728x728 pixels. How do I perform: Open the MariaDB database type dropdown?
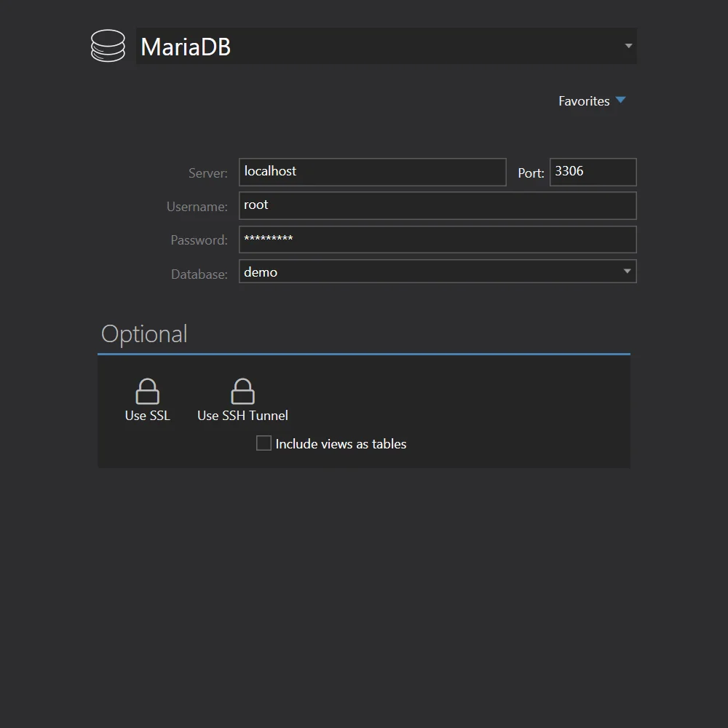pos(628,45)
